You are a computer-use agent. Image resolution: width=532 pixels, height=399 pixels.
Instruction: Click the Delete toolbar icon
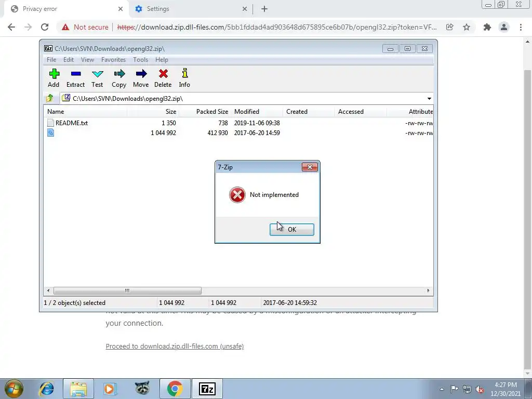click(x=163, y=74)
